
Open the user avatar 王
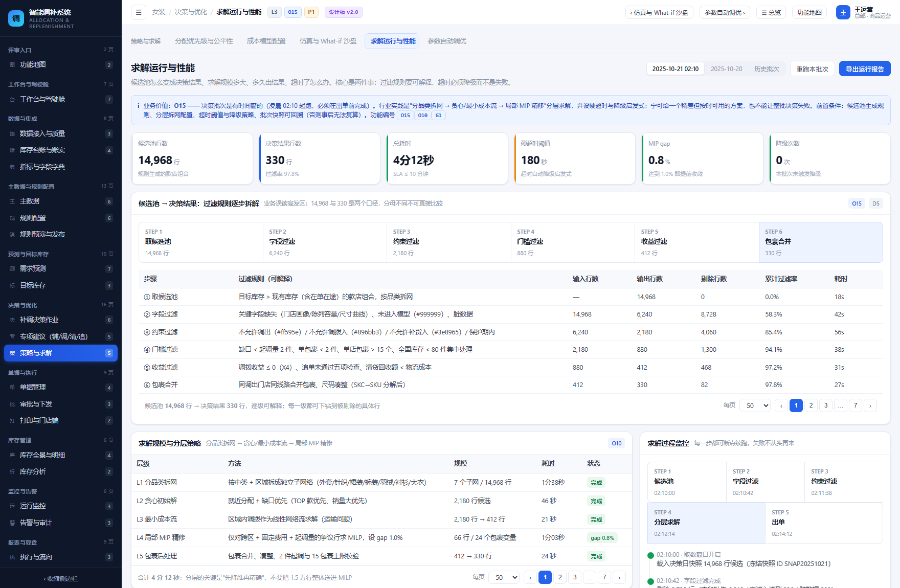click(843, 12)
